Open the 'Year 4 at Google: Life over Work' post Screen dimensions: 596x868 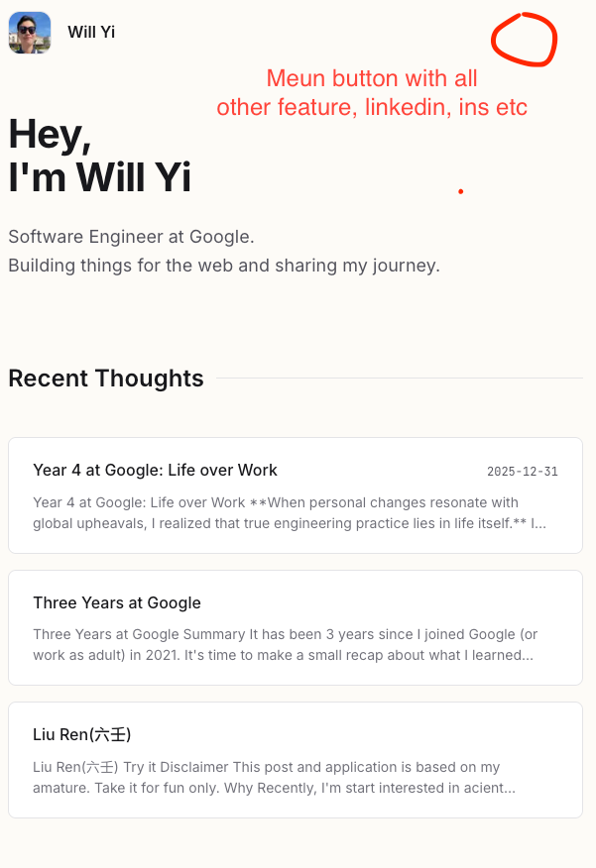(155, 470)
